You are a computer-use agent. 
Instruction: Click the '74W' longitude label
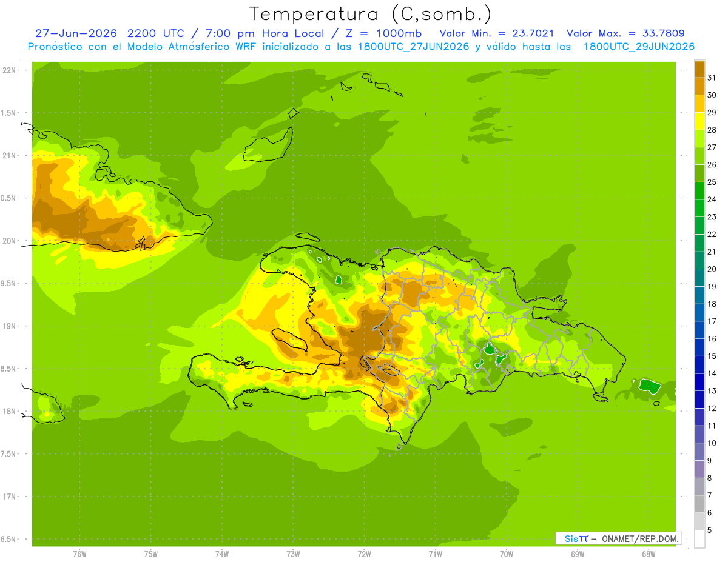click(221, 554)
